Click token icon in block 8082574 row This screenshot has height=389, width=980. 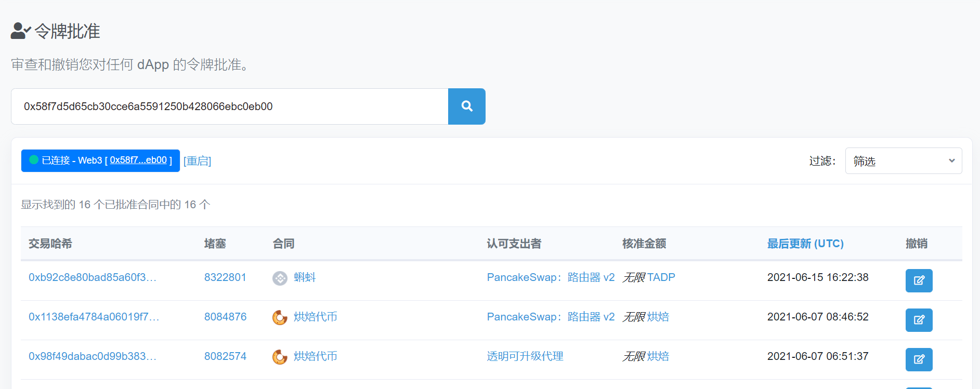(x=280, y=357)
